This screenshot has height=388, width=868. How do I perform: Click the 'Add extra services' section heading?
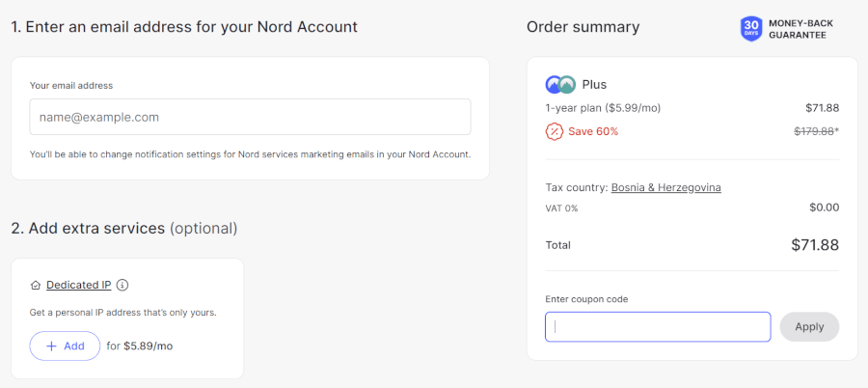coord(123,228)
